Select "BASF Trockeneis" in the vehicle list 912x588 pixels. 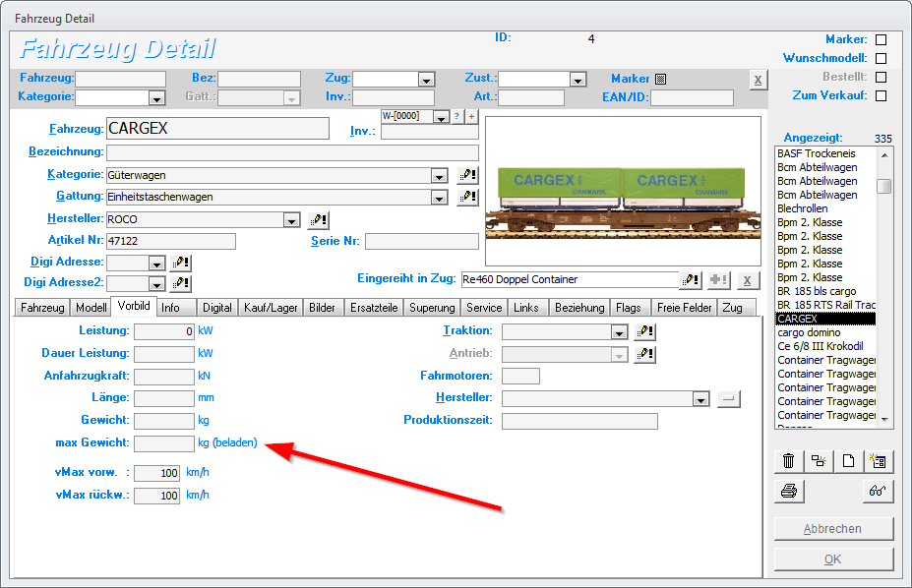[817, 153]
